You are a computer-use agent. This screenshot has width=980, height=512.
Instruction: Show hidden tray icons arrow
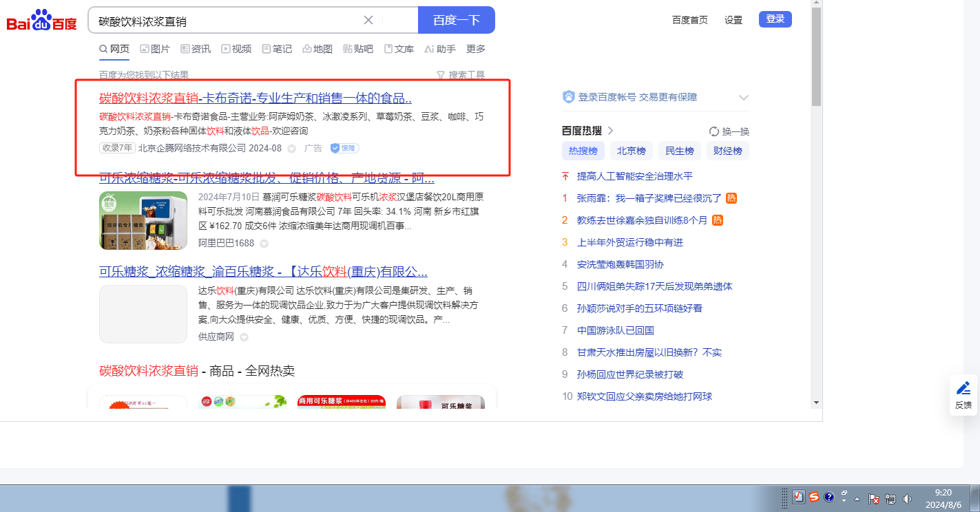pyautogui.click(x=857, y=498)
